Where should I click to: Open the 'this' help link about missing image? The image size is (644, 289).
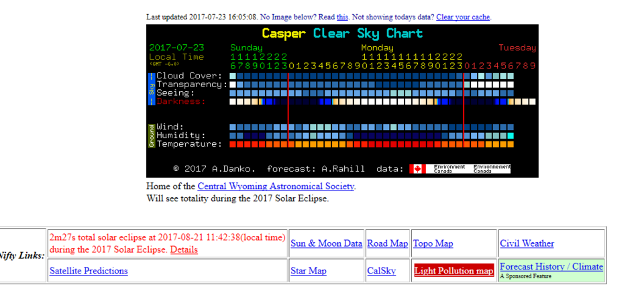[x=342, y=17]
